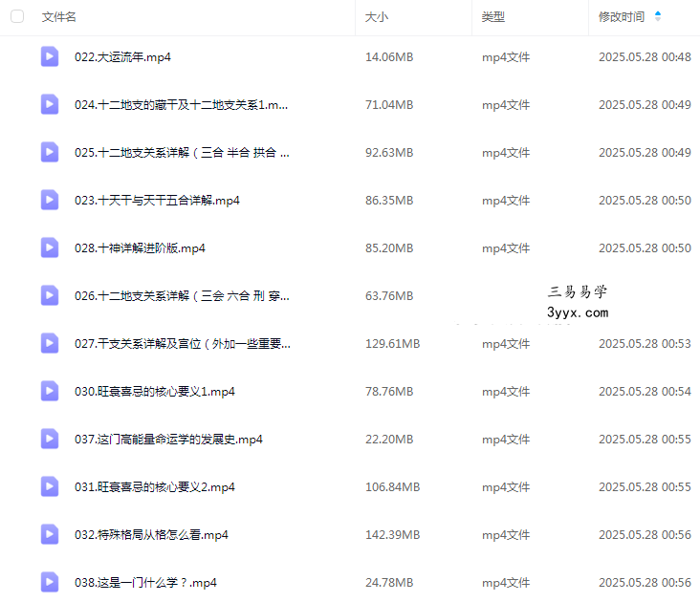Select the 85.20MB size cell
This screenshot has height=602, width=700.
click(x=389, y=247)
